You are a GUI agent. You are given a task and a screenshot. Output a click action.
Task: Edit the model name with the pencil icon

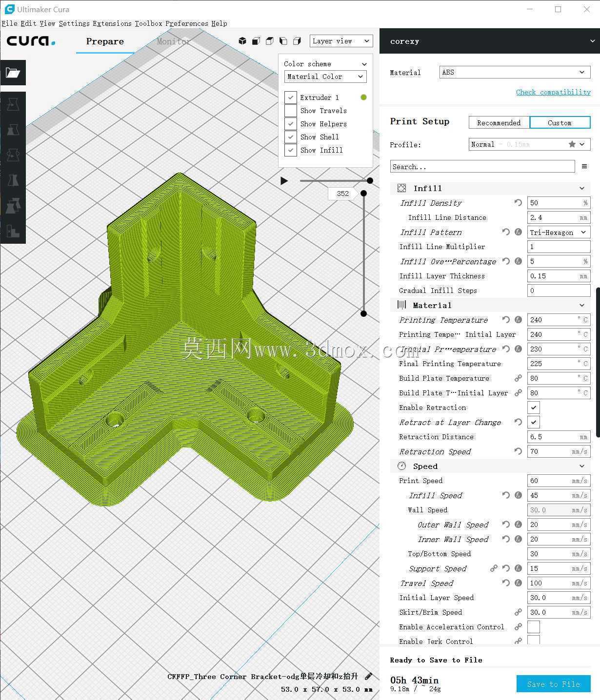tap(369, 676)
